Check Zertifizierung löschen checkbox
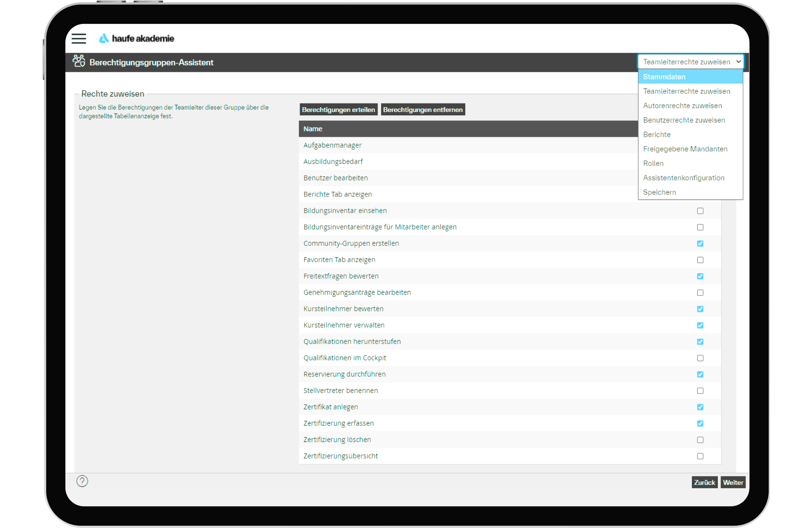812x528 pixels. click(700, 440)
